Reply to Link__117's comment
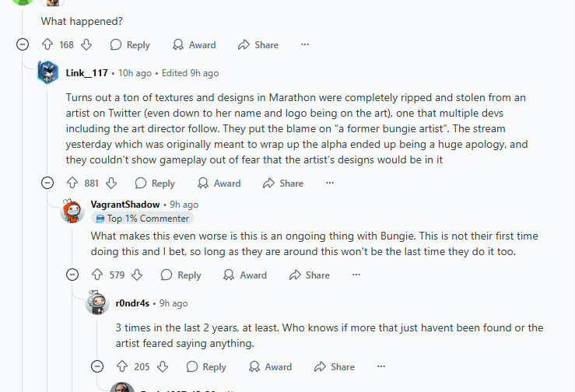575x392 pixels. point(155,184)
